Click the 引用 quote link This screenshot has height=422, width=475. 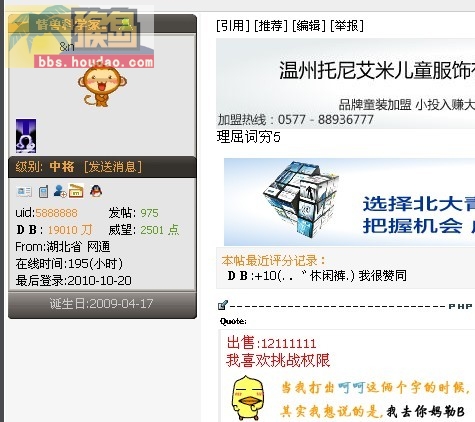[x=233, y=26]
